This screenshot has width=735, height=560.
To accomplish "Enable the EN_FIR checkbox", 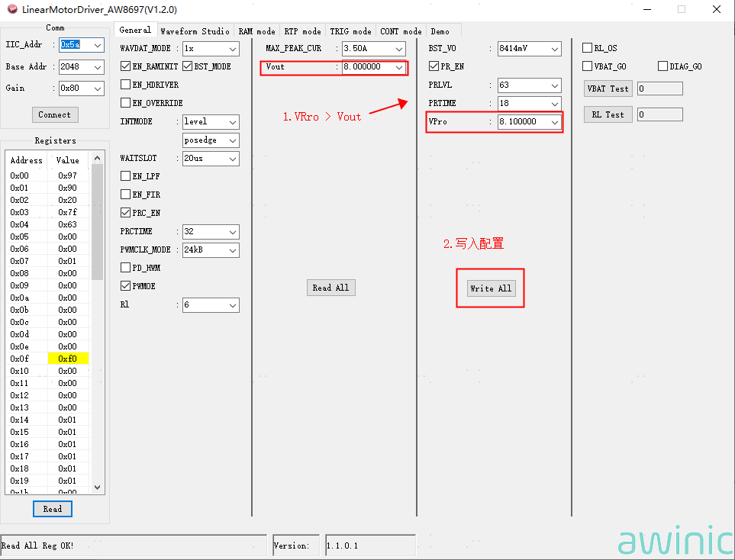I will click(125, 194).
